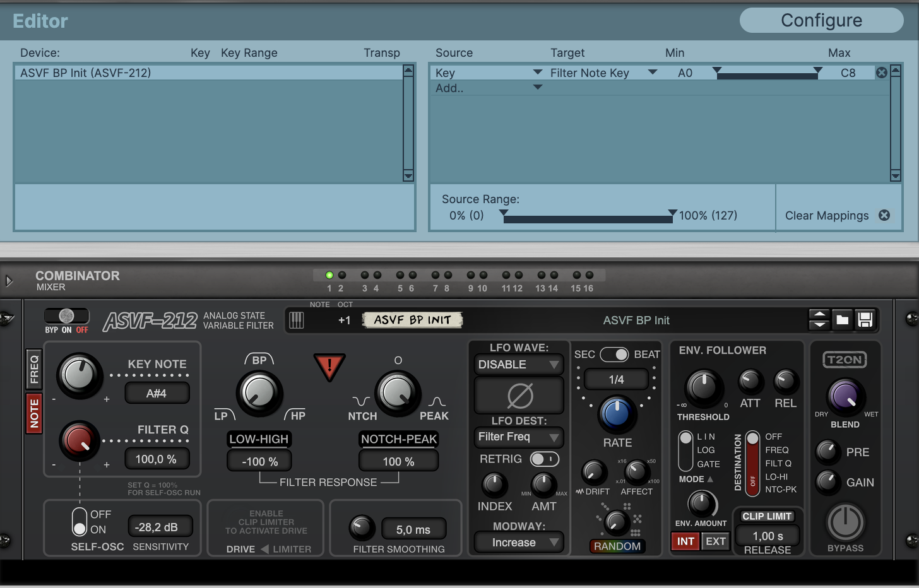Image resolution: width=919 pixels, height=588 pixels.
Task: Adjust the red FILTER Q knob
Action: pyautogui.click(x=80, y=440)
